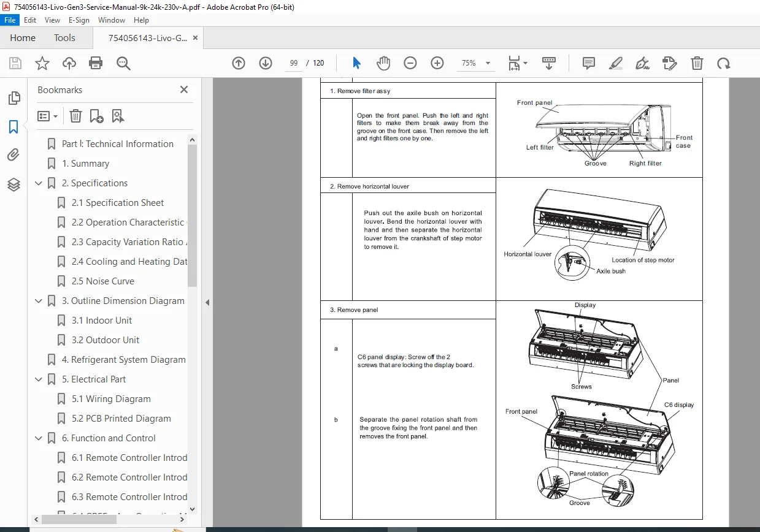Image resolution: width=760 pixels, height=532 pixels.
Task: Open the Window menu
Action: 112,20
